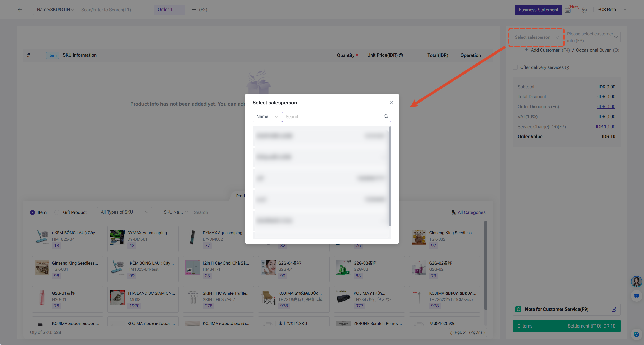Open the customer service avatar icon
The height and width of the screenshot is (345, 644).
click(x=636, y=282)
